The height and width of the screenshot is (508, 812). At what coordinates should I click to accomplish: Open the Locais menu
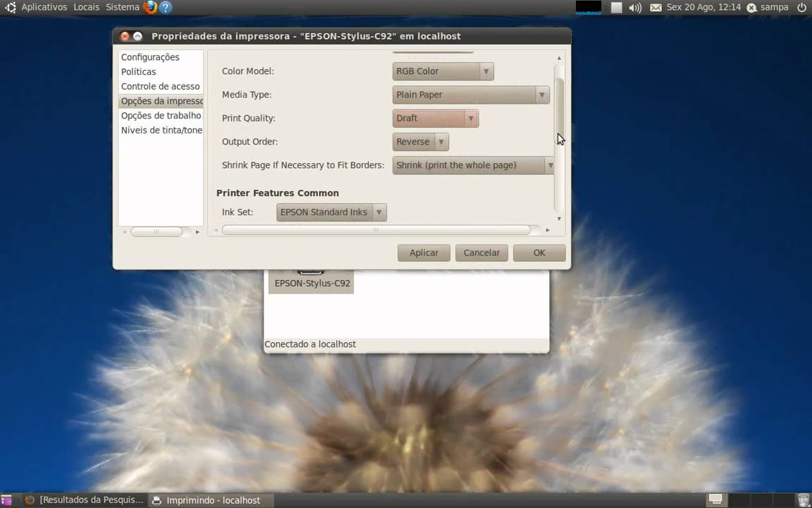(87, 7)
